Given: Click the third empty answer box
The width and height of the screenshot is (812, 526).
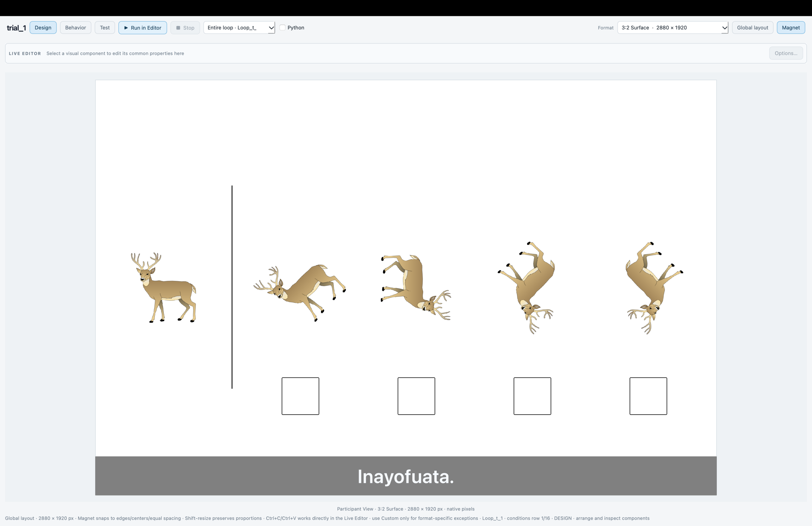Looking at the screenshot, I should point(533,396).
